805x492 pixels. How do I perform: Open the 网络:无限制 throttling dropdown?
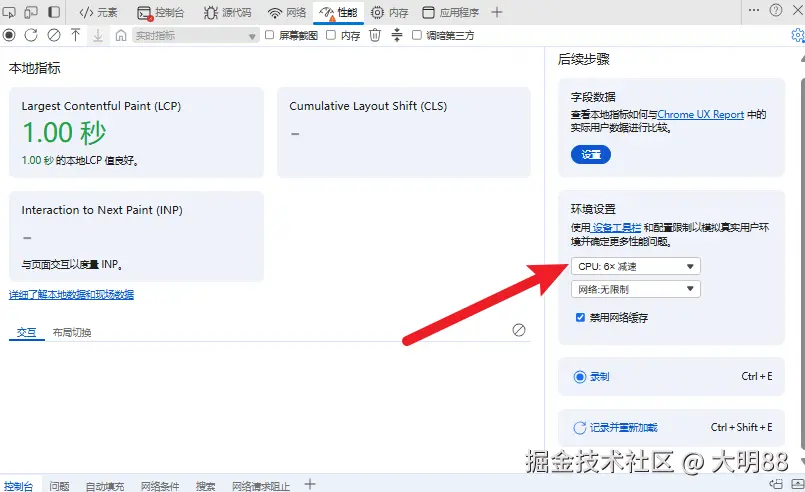point(636,289)
